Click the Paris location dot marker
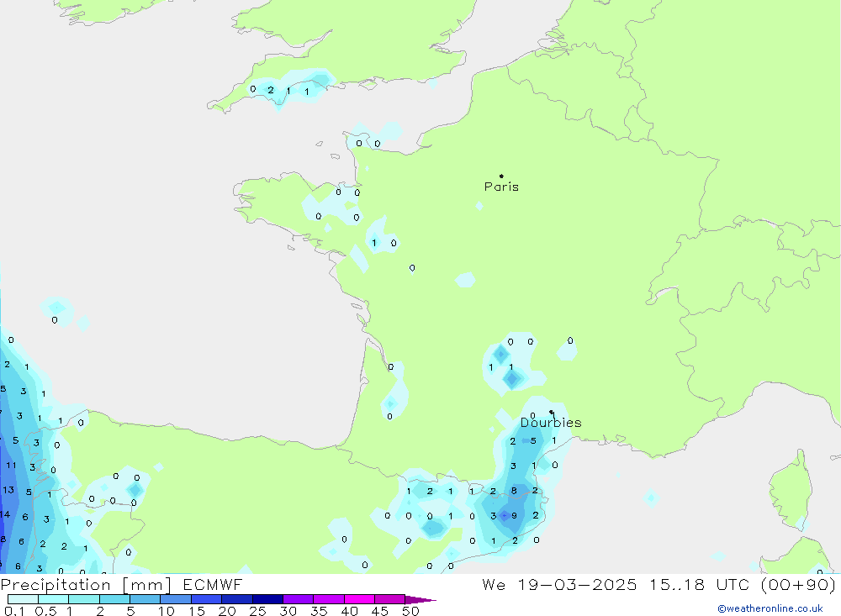Viewport: 841px width, 616px height. pos(501,176)
